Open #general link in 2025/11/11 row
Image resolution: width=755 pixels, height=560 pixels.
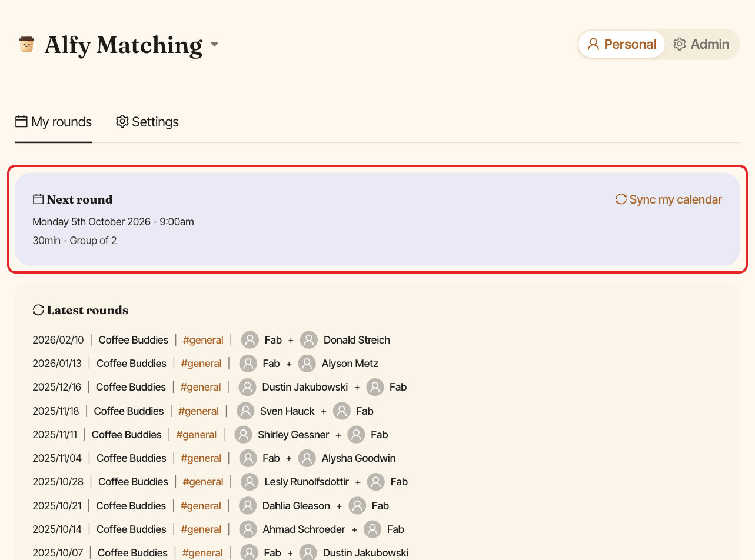[x=197, y=435]
